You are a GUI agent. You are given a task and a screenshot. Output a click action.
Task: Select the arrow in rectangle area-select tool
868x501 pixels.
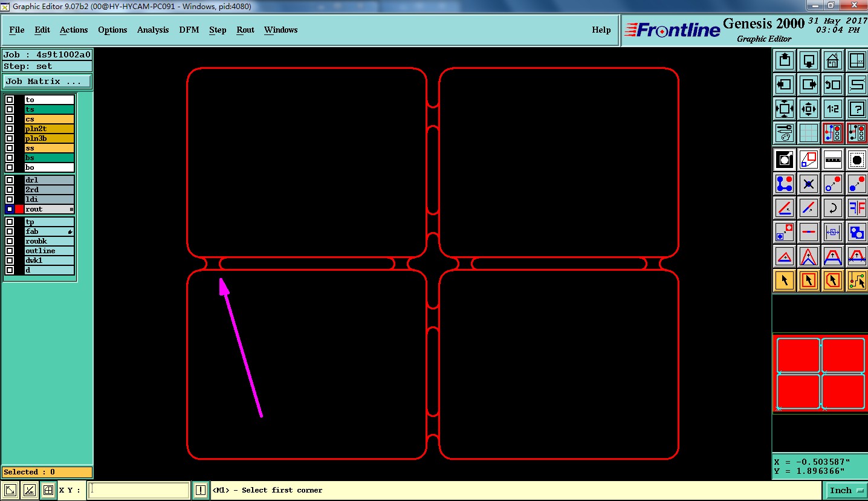click(x=809, y=280)
